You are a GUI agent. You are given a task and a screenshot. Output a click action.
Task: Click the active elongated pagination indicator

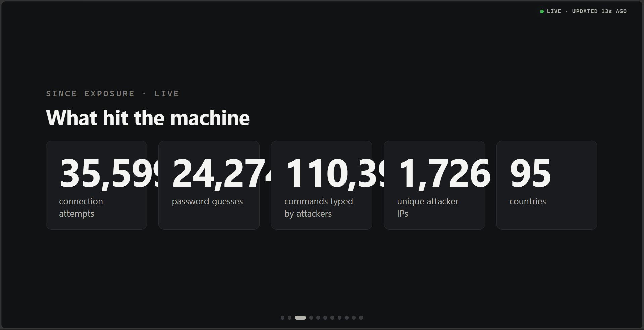point(300,318)
